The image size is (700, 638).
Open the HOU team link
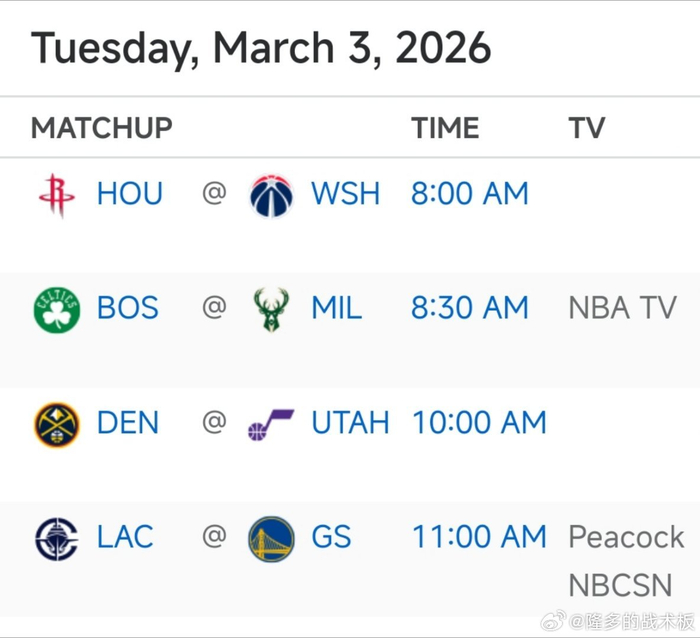(130, 194)
